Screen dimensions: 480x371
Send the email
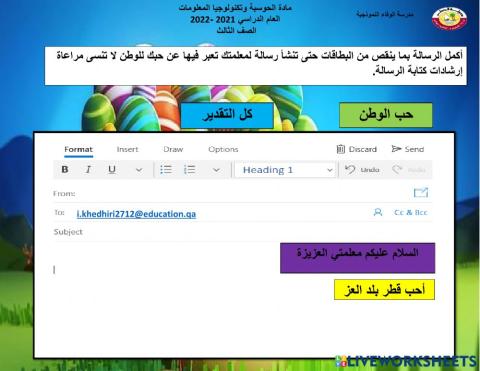point(408,149)
